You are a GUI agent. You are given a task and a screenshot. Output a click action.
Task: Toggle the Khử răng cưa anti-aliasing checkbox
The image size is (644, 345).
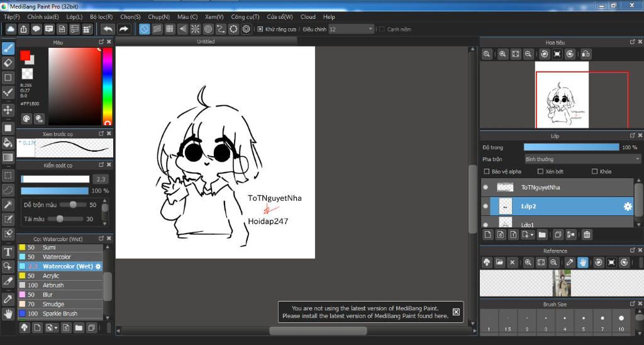pyautogui.click(x=260, y=29)
